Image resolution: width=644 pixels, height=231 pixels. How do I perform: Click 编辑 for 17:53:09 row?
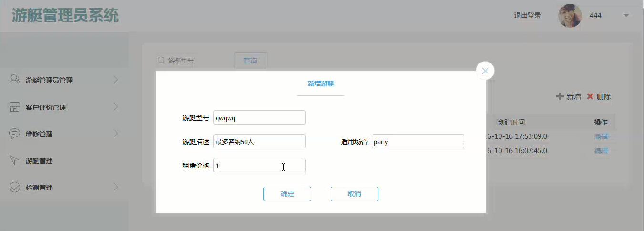(601, 136)
